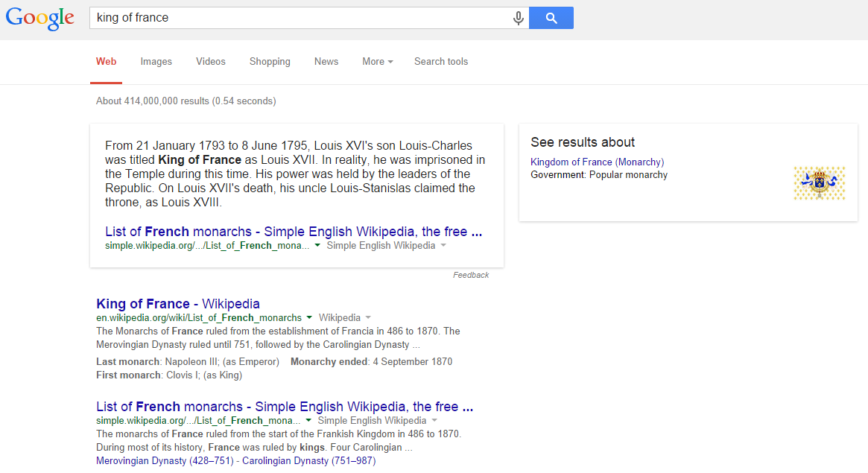Click into the search box containing 'king of france'
Viewport: 868px width, 473px height.
pyautogui.click(x=298, y=18)
